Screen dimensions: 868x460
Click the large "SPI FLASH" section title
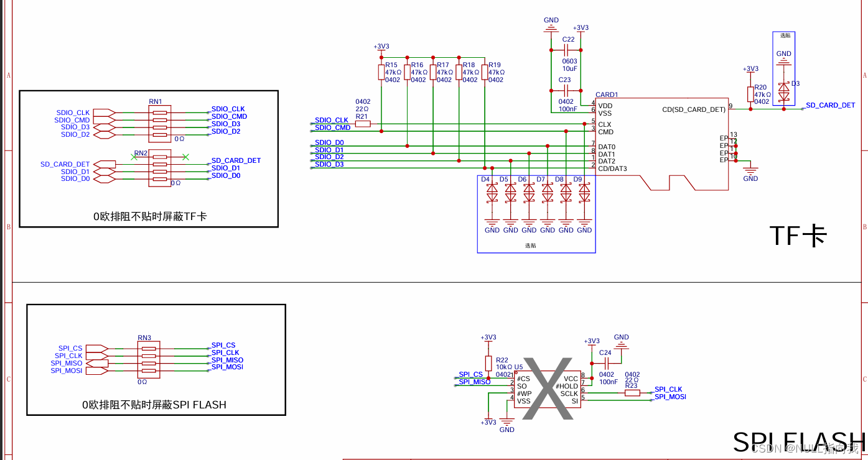799,442
